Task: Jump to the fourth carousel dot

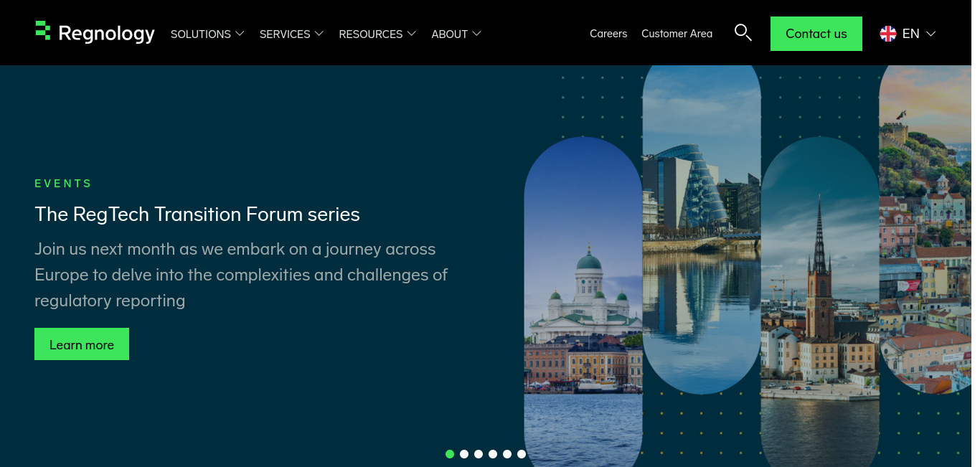Action: (493, 454)
